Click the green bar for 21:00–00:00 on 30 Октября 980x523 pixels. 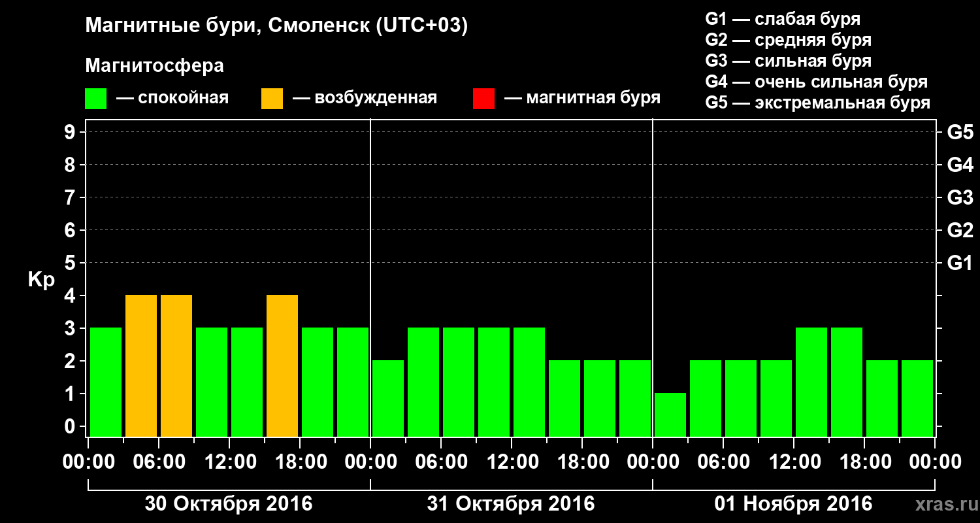353,382
